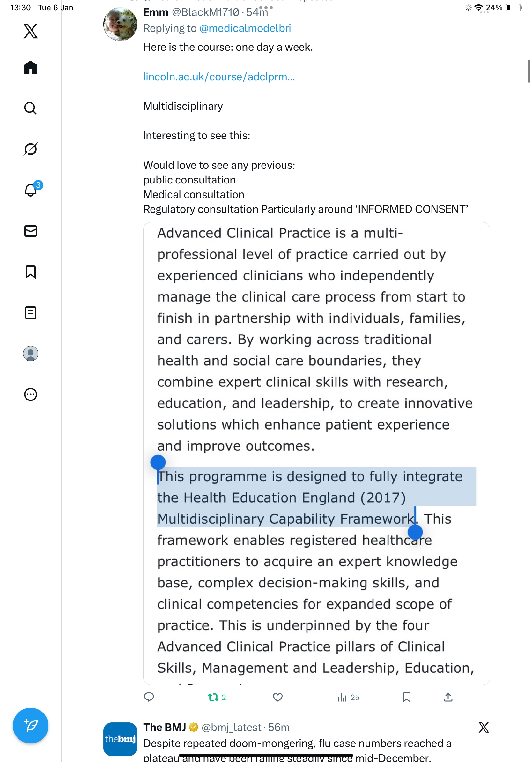Go to the Home timeline
The image size is (532, 762).
[x=31, y=68]
